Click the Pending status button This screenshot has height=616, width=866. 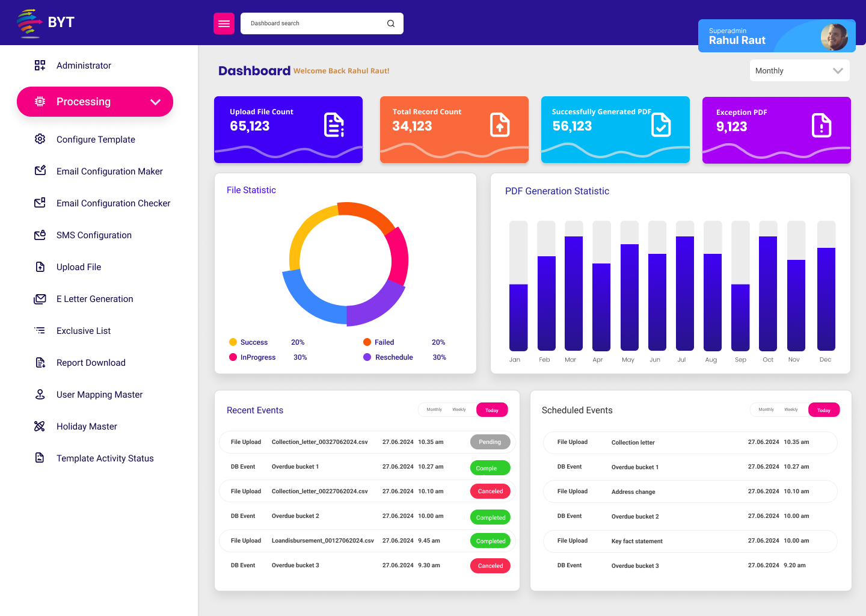[490, 442]
